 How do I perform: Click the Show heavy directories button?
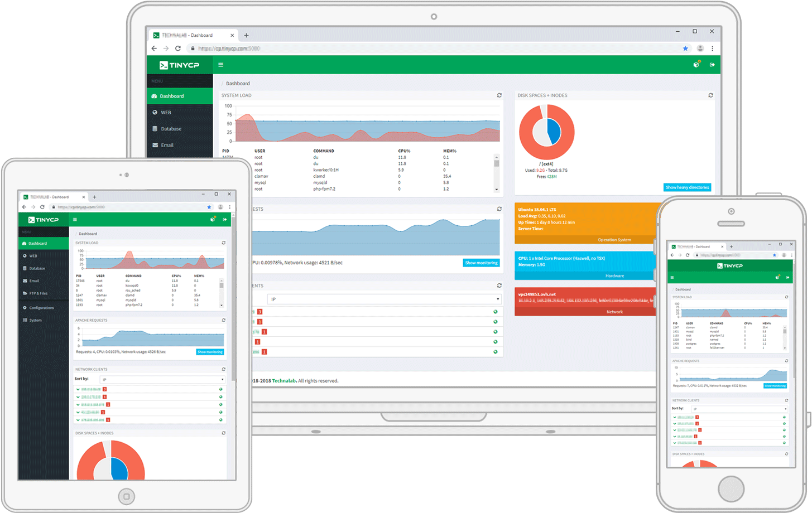pos(687,187)
